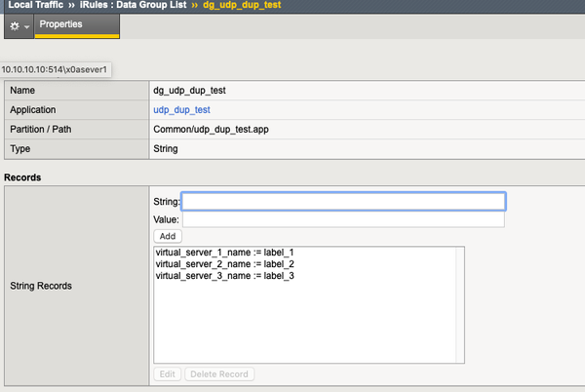Click the Type value String cell
The image size is (585, 392).
pos(168,149)
